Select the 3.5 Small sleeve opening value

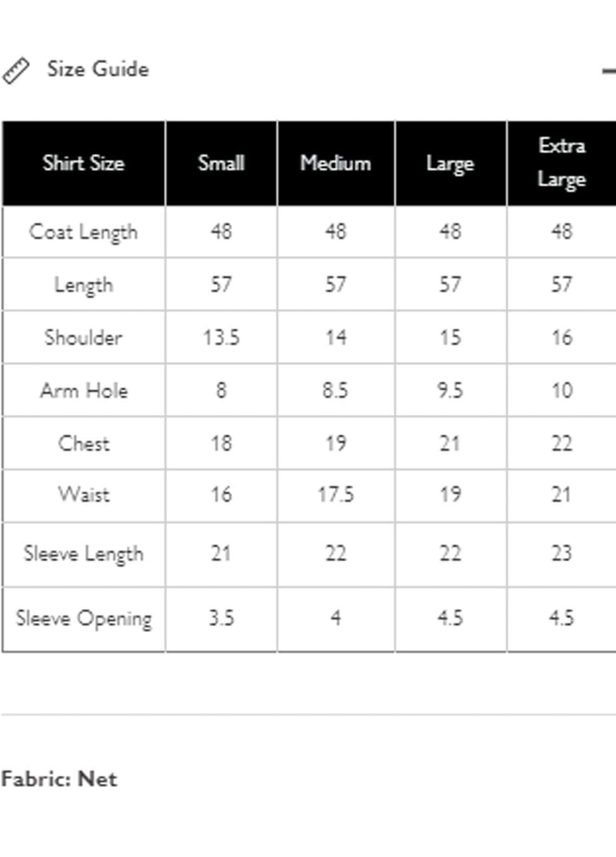[221, 618]
